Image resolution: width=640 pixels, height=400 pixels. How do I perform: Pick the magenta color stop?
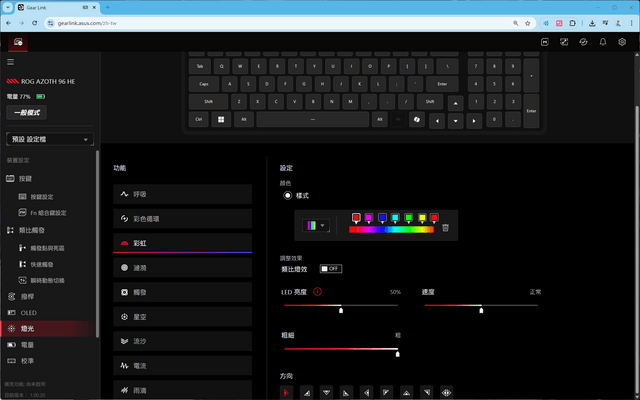point(369,218)
